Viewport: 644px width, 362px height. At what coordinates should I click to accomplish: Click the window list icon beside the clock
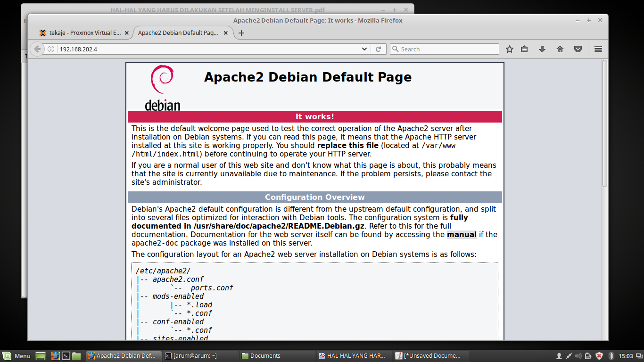click(x=638, y=356)
